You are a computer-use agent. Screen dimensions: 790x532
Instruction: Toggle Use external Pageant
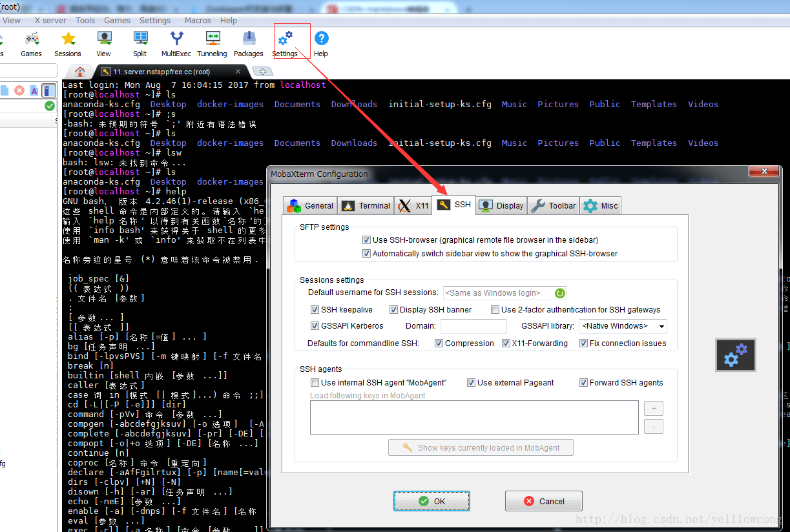pos(472,383)
